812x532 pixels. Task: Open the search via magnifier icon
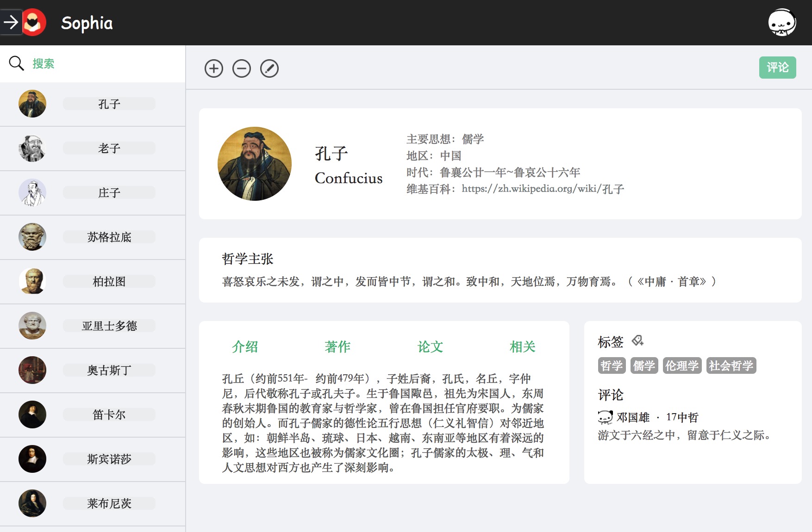click(x=17, y=63)
